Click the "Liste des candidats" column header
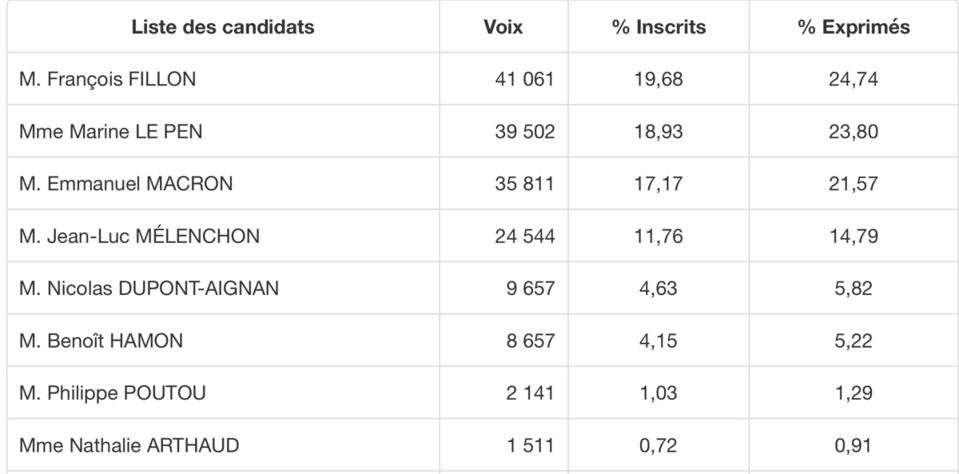Image resolution: width=959 pixels, height=474 pixels. [222, 27]
